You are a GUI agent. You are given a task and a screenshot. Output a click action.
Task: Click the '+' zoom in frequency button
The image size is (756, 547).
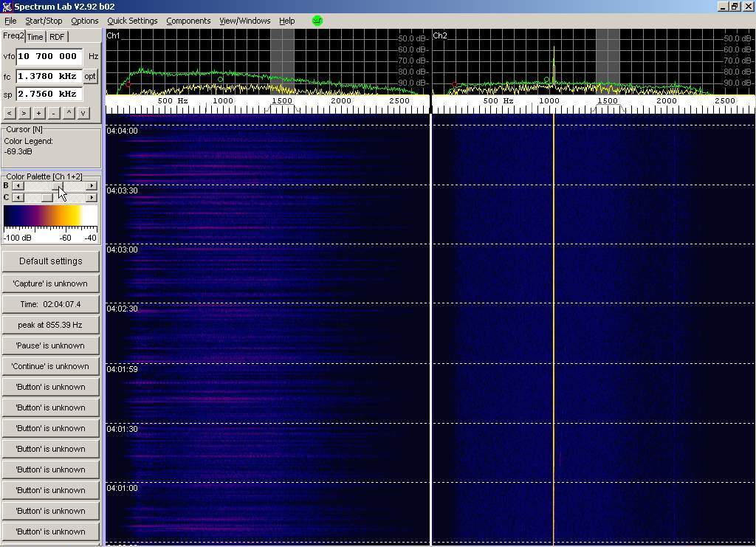point(38,113)
